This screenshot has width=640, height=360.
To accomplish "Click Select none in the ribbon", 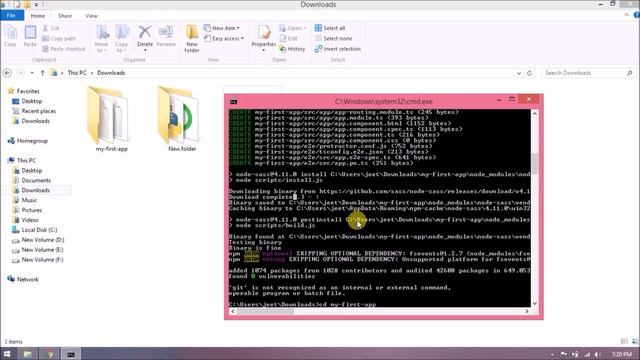I will [333, 38].
